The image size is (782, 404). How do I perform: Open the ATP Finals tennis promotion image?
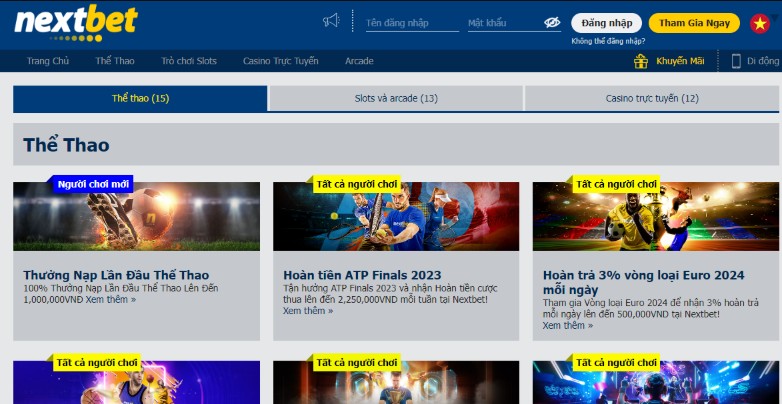pyautogui.click(x=396, y=216)
